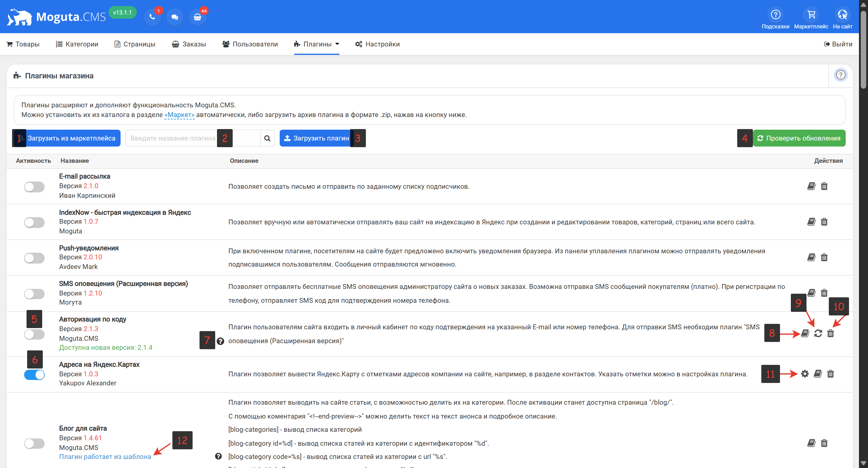Image resolution: width=868 pixels, height=468 pixels.
Task: Open the Страницы section
Action: [135, 44]
